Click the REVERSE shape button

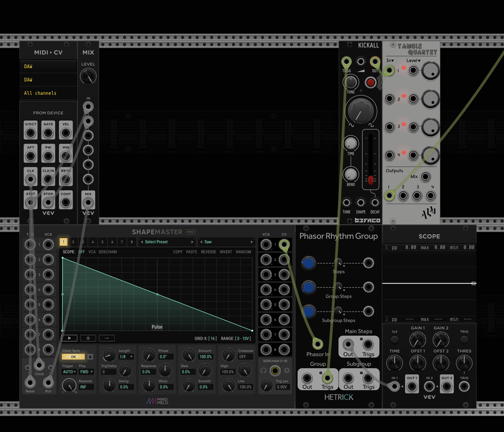point(208,252)
